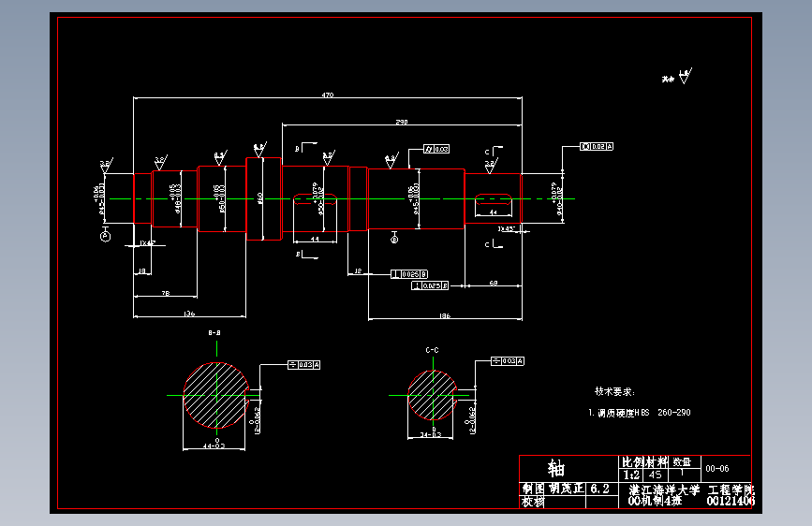
Task: Pick the lower B section cutting mark
Action: pos(306,255)
